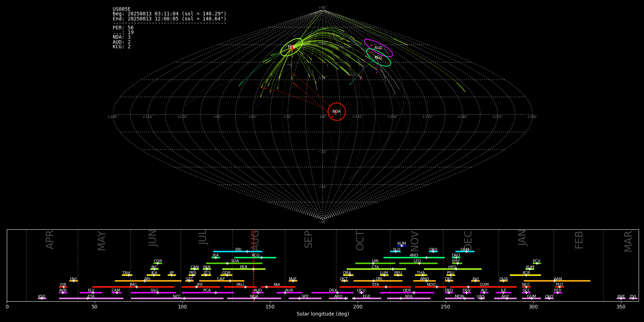Click the blue KUM shower bar
Viewport: 644px width, 322px height.
402,246
